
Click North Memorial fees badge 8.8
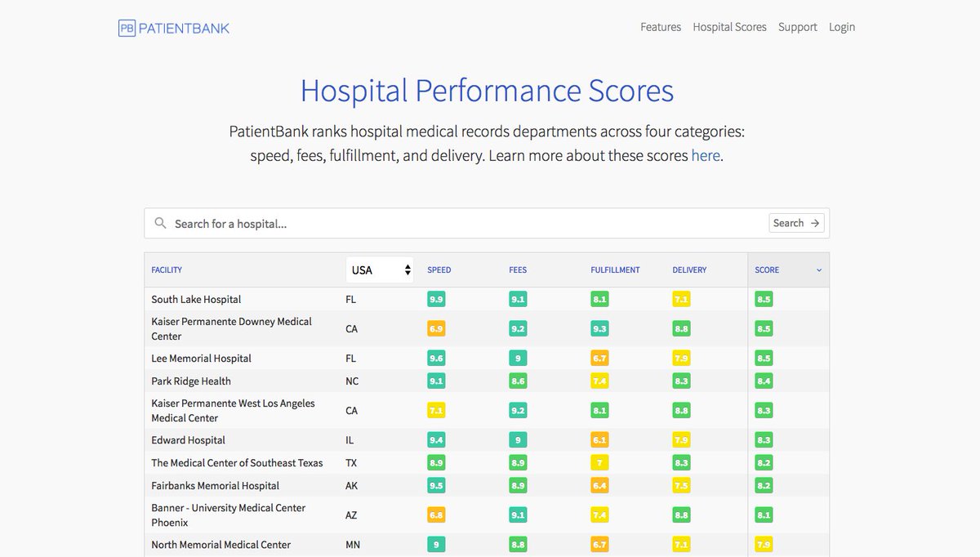(518, 545)
